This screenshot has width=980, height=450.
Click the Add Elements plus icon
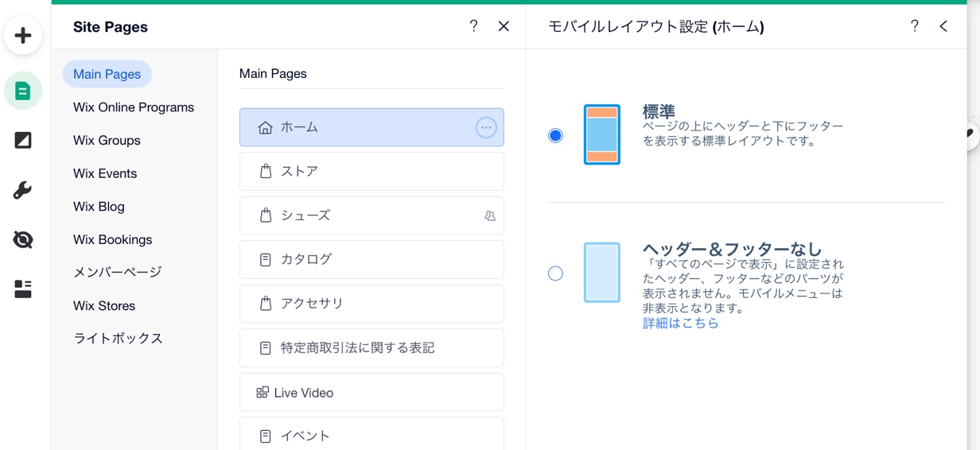coord(23,36)
